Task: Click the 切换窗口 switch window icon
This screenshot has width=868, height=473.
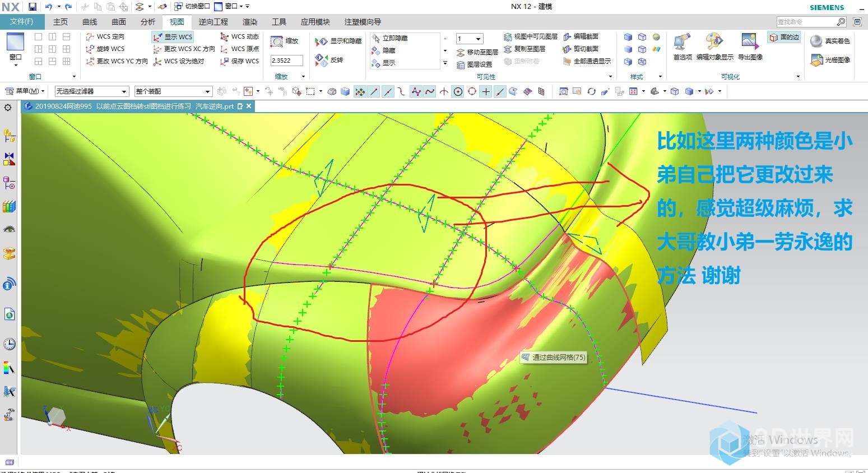Action: 178,7
